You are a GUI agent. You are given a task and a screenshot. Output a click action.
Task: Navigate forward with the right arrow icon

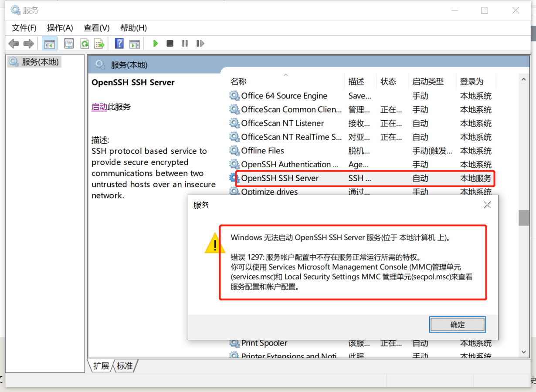pos(28,43)
